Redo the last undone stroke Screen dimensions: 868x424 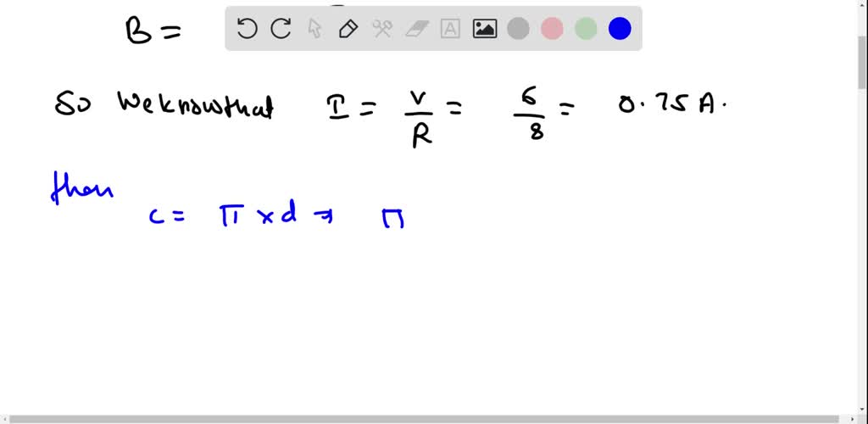tap(281, 28)
